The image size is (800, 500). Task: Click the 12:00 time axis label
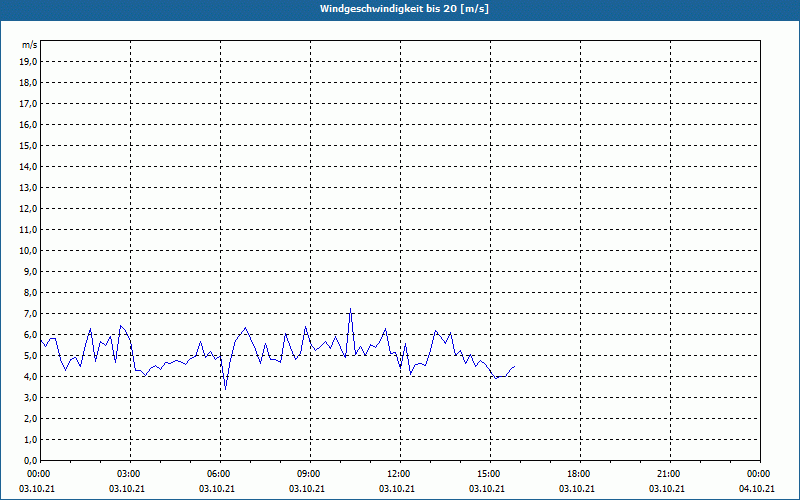(399, 474)
